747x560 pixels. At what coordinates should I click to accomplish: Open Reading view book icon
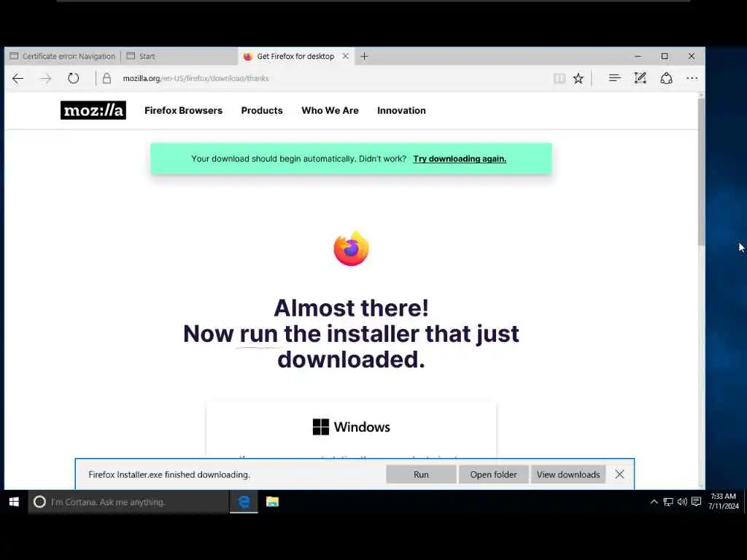pyautogui.click(x=560, y=79)
